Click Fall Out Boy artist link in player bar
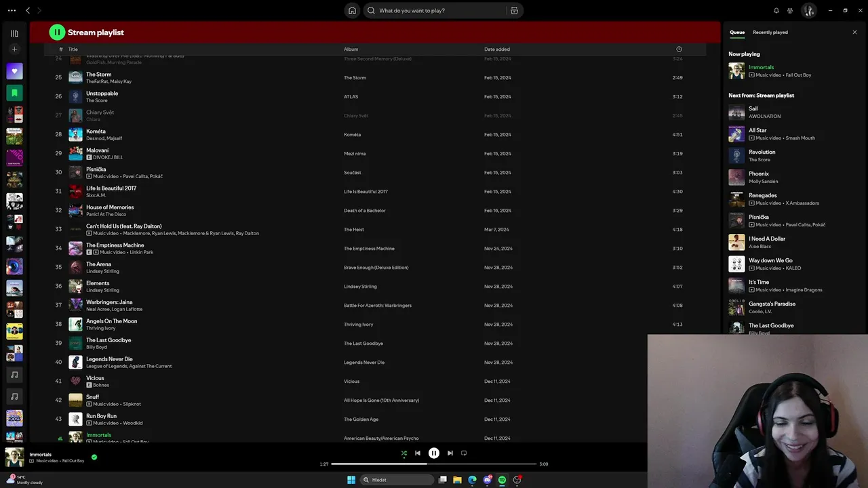This screenshot has height=488, width=868. point(73,461)
